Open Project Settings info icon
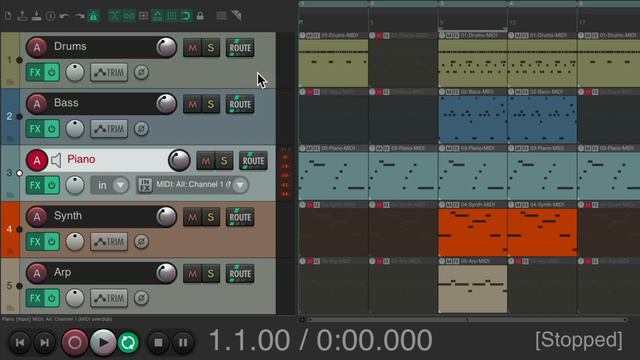The width and height of the screenshot is (640, 360). tap(51, 16)
